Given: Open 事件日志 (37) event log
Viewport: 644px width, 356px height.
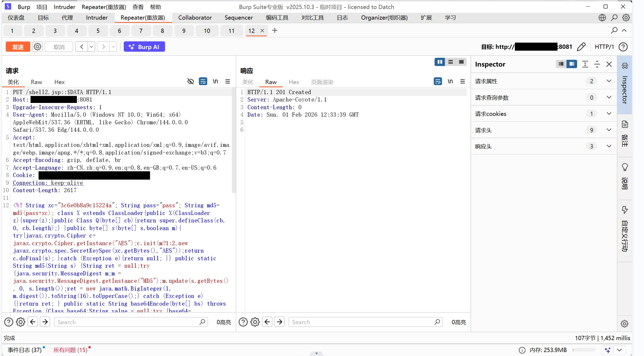Looking at the screenshot, I should click(x=25, y=350).
